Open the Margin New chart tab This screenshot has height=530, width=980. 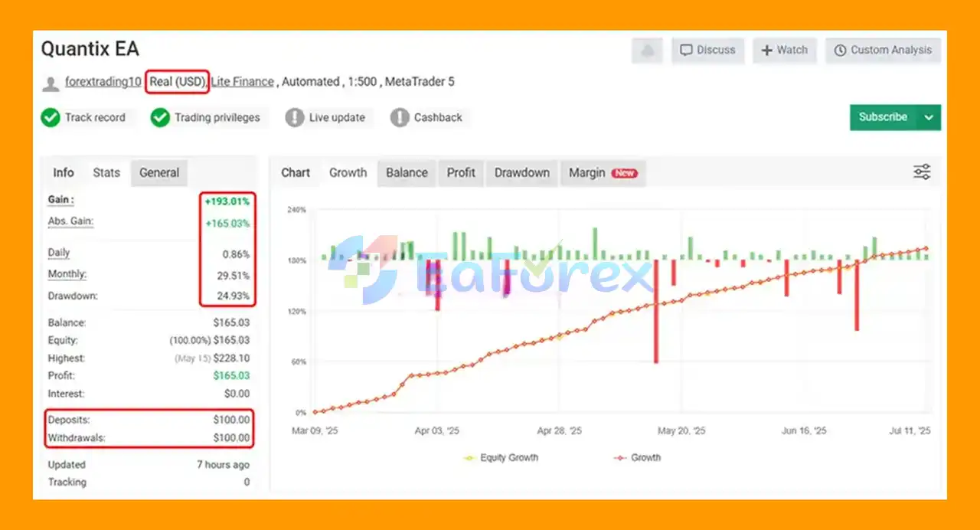click(x=603, y=172)
